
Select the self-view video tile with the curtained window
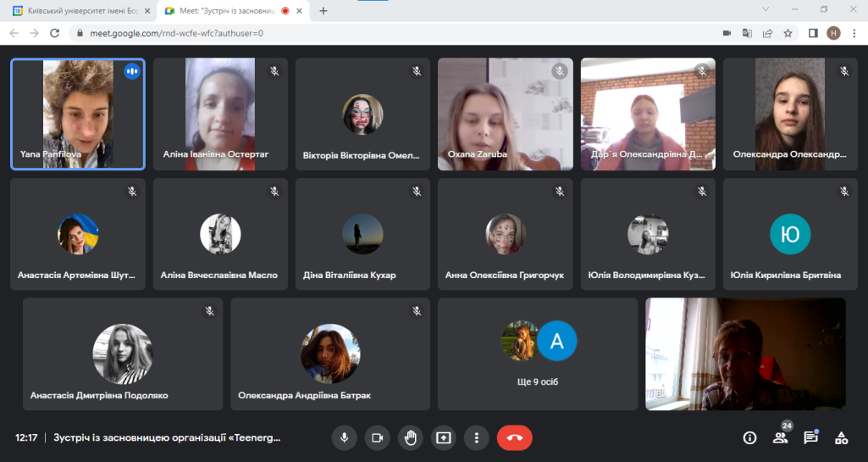click(x=745, y=354)
